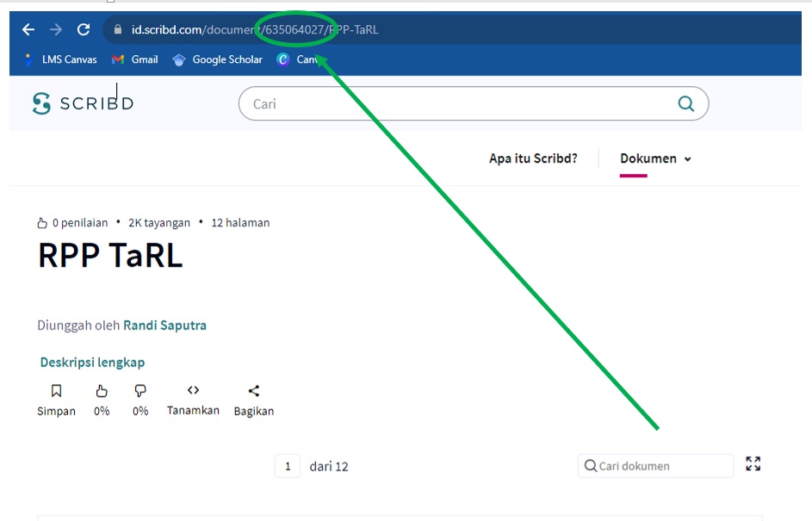This screenshot has height=521, width=812.
Task: Enter fullscreen with the expand icon
Action: click(x=753, y=464)
